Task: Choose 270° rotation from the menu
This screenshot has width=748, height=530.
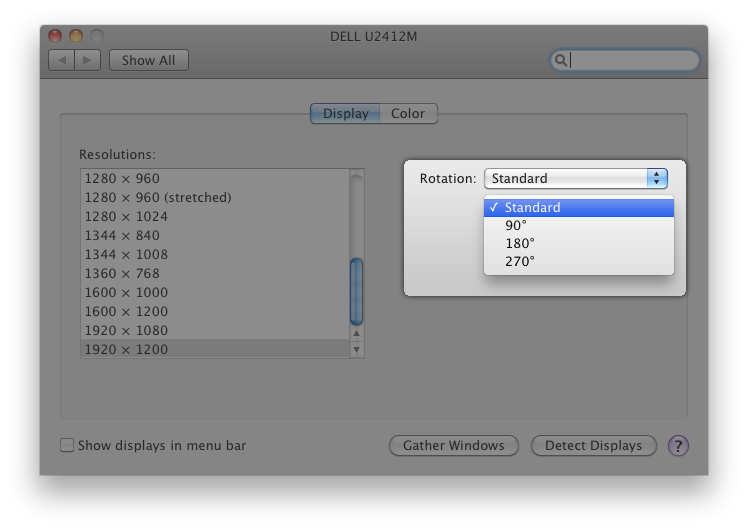Action: pos(579,261)
